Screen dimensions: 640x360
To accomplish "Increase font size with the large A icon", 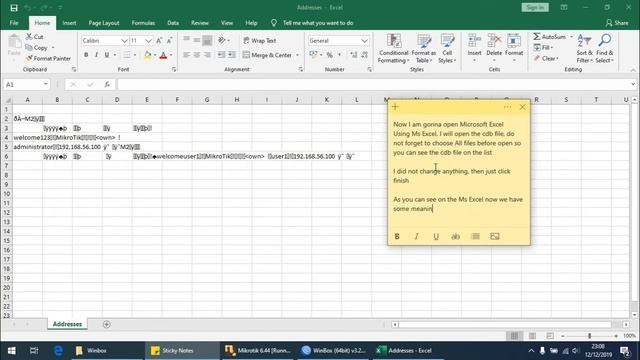I will click(159, 40).
